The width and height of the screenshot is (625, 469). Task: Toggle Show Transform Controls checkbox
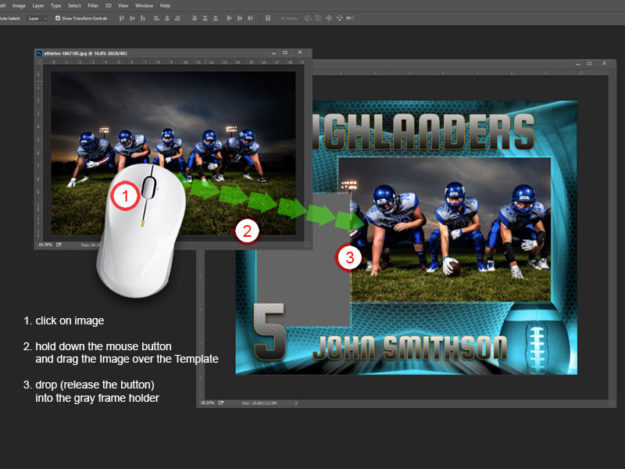pos(57,18)
